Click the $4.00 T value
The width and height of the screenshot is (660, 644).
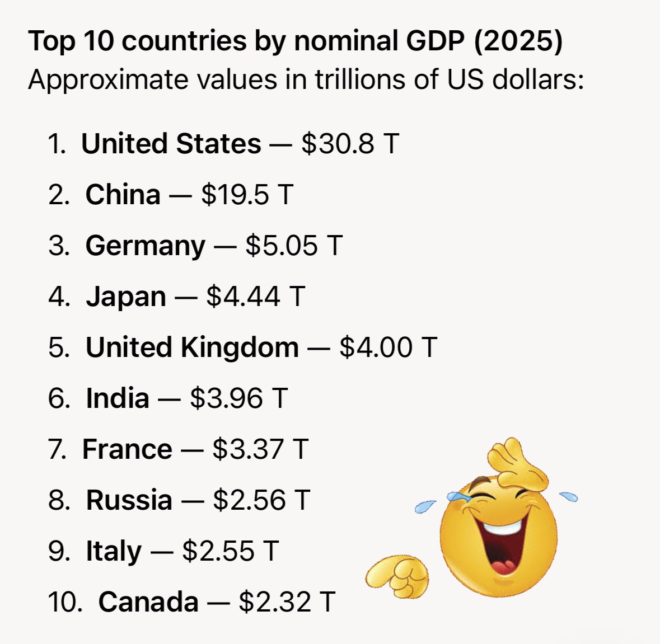(x=388, y=347)
